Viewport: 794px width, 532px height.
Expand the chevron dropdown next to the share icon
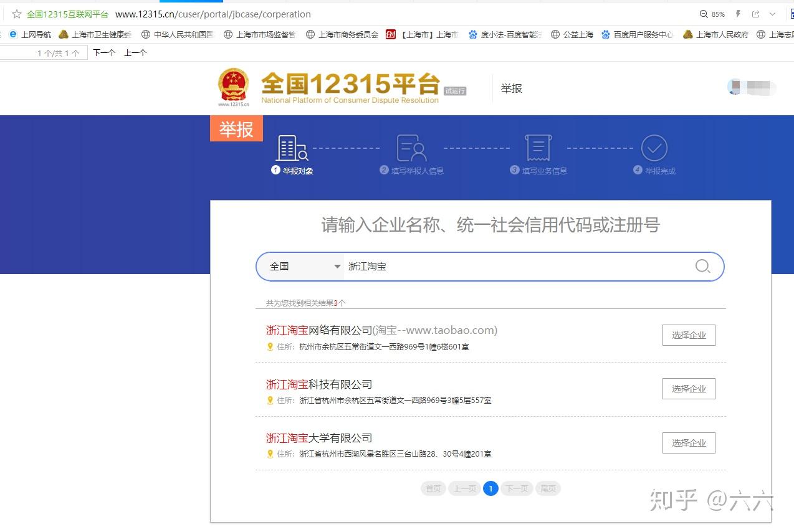tap(773, 14)
